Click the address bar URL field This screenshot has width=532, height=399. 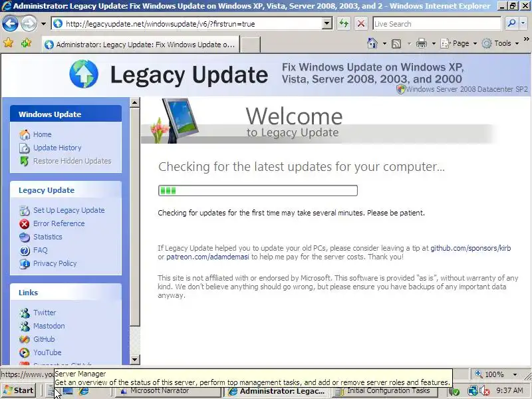[x=187, y=24]
